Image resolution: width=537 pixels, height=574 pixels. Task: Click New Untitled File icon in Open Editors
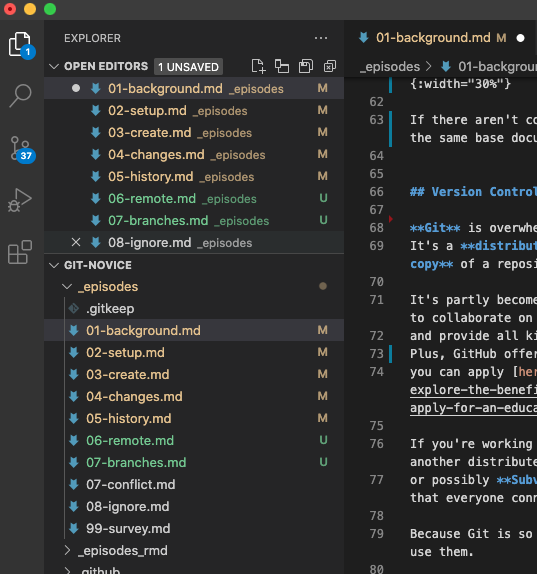258,66
